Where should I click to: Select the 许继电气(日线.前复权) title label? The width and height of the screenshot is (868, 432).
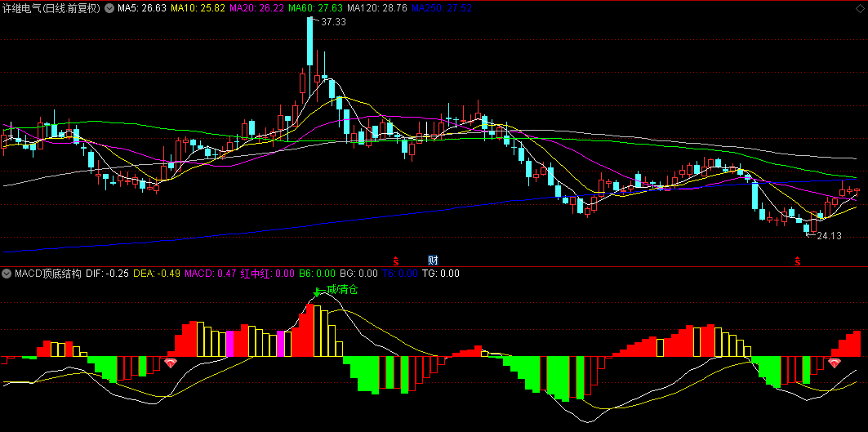pos(52,8)
